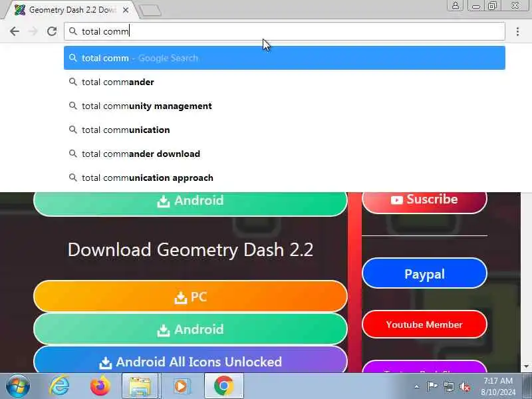Launch Firefox from the taskbar

pos(100,386)
